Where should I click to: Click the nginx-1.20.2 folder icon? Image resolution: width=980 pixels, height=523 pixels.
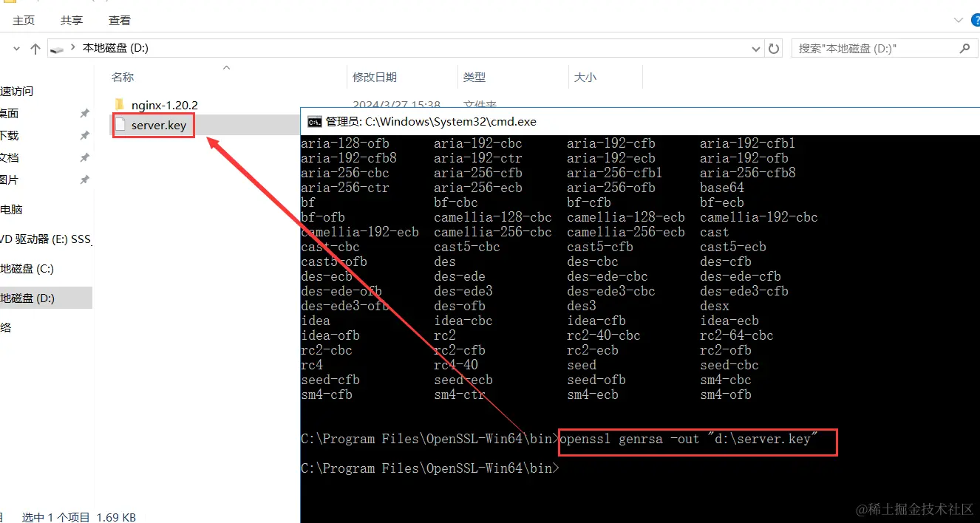coord(120,104)
